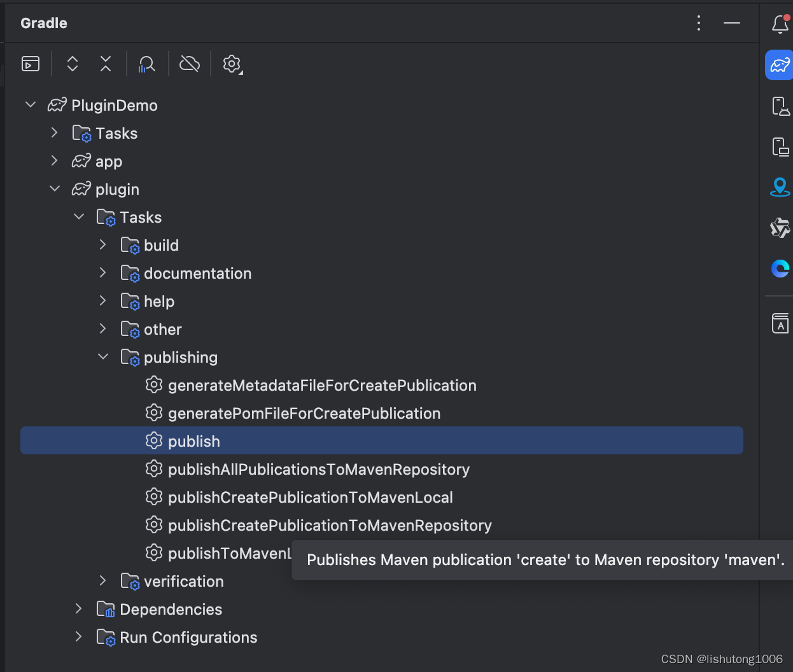793x672 pixels.
Task: Toggle Gradle offline mode
Action: point(190,64)
